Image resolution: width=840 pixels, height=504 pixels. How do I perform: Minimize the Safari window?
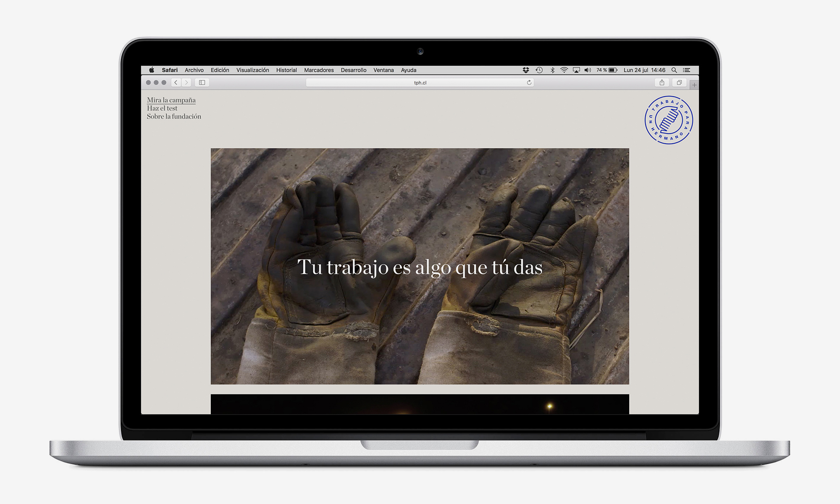[156, 83]
